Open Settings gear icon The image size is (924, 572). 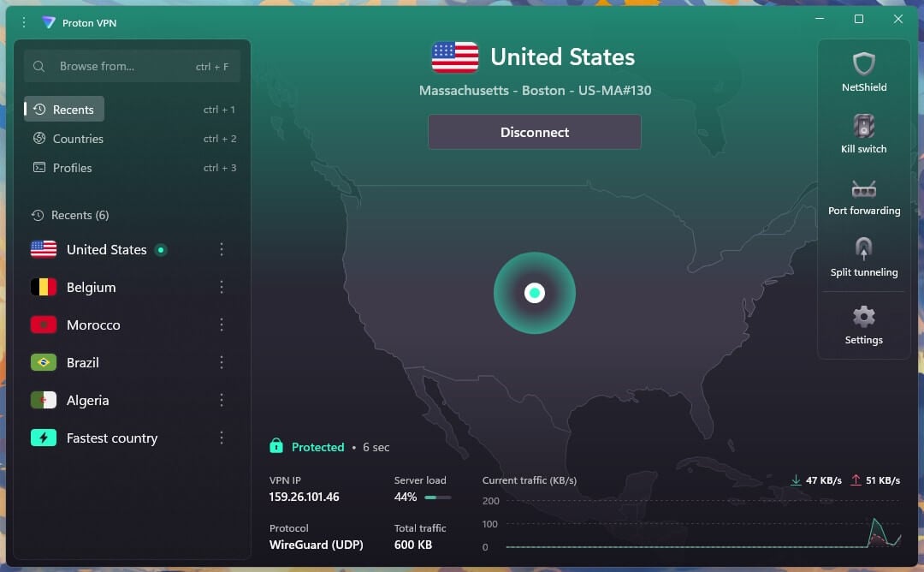coord(863,317)
